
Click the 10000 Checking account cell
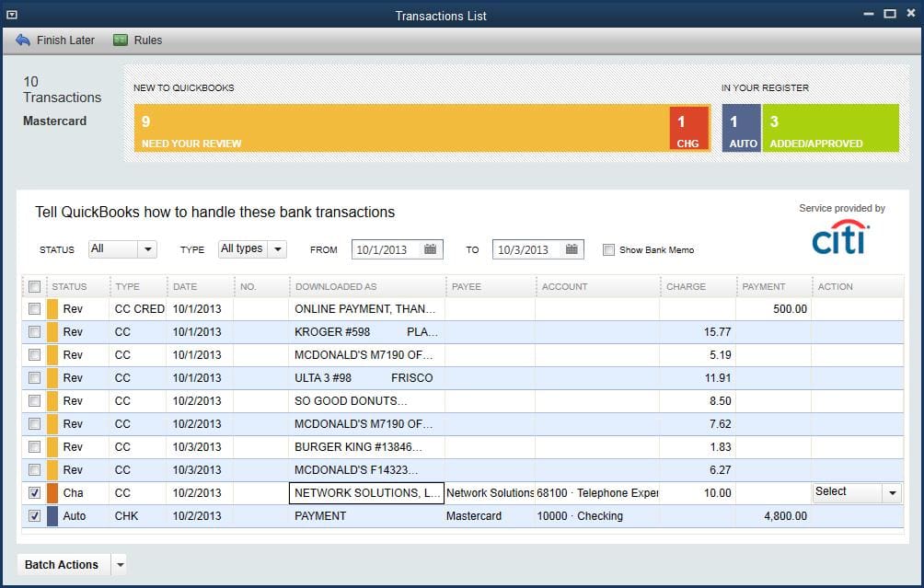click(x=597, y=515)
